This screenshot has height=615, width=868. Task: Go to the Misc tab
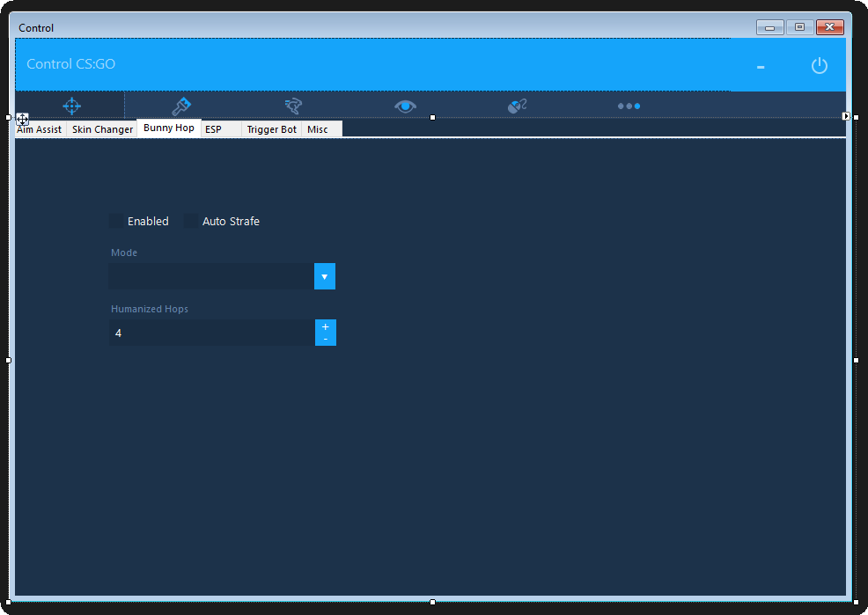click(318, 129)
